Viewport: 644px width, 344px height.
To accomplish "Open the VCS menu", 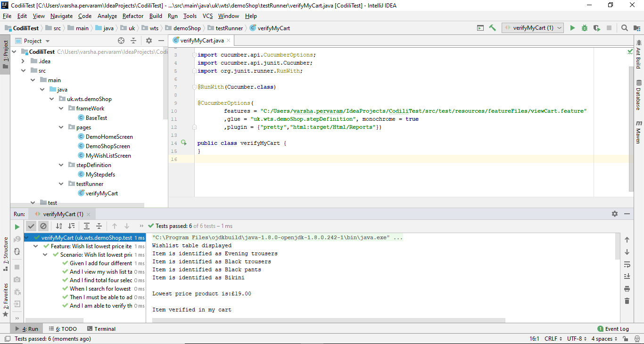I will click(x=207, y=16).
